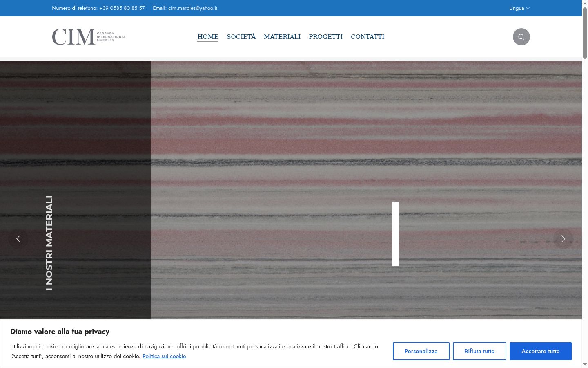This screenshot has width=588, height=368.
Task: Open the CONTATTI page
Action: [367, 37]
